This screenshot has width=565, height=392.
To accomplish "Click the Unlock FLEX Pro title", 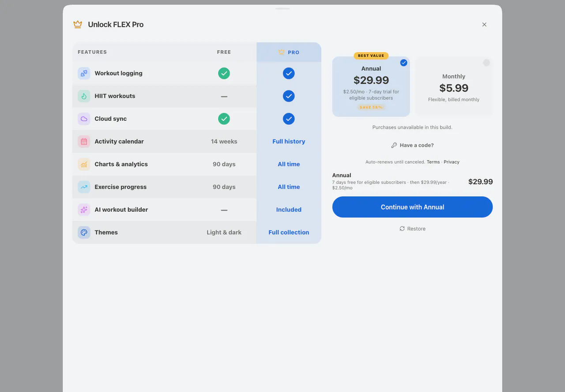I will (x=116, y=25).
